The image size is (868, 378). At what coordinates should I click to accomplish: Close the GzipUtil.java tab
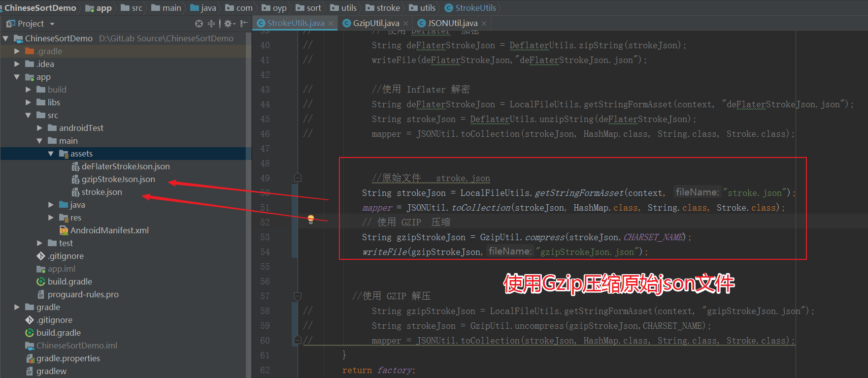(405, 24)
